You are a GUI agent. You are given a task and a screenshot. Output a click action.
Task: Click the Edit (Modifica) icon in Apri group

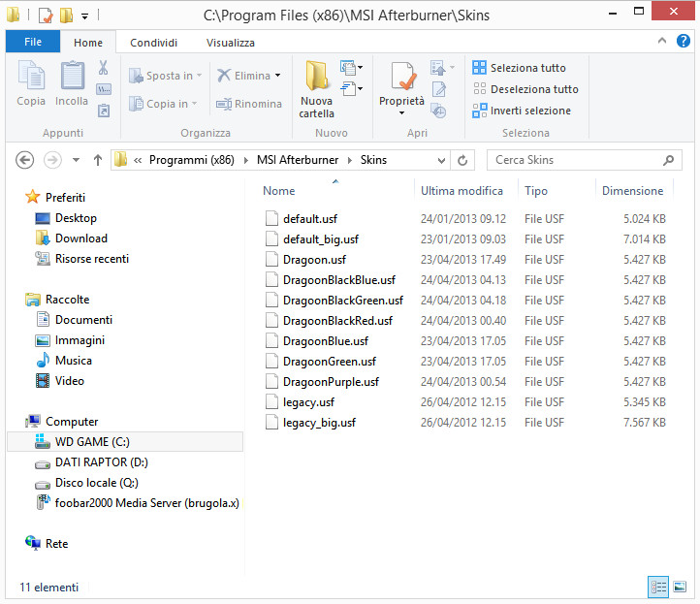(x=439, y=89)
